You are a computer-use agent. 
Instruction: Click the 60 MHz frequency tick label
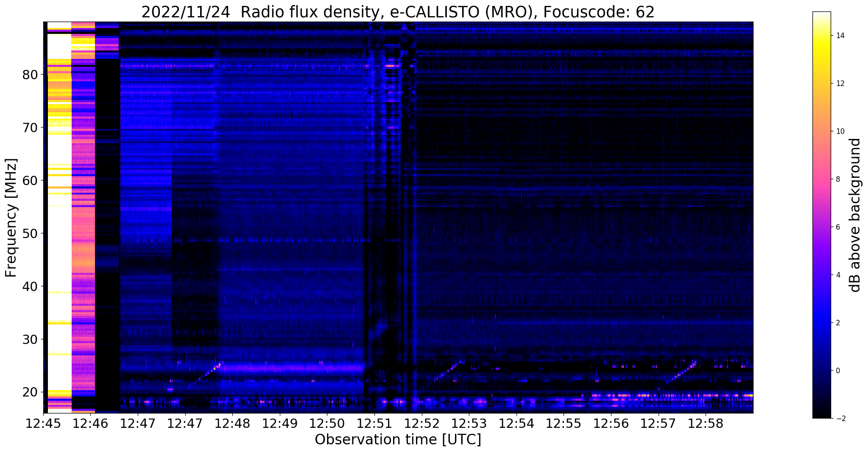(x=30, y=180)
